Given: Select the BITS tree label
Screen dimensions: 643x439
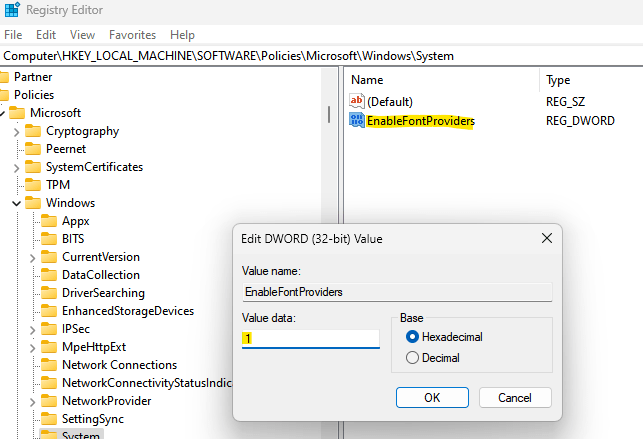Looking at the screenshot, I should (x=73, y=239).
